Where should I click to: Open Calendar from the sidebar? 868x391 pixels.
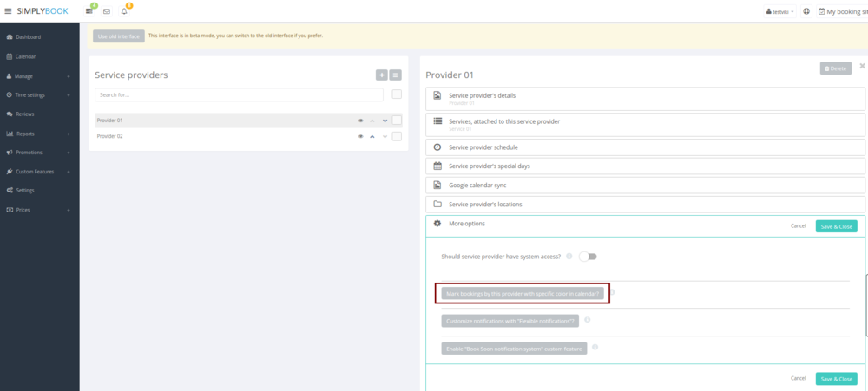pos(25,56)
